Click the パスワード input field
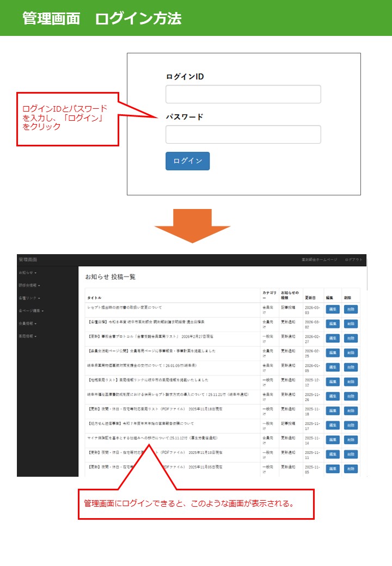Screen dimensions: 392x566 243,134
